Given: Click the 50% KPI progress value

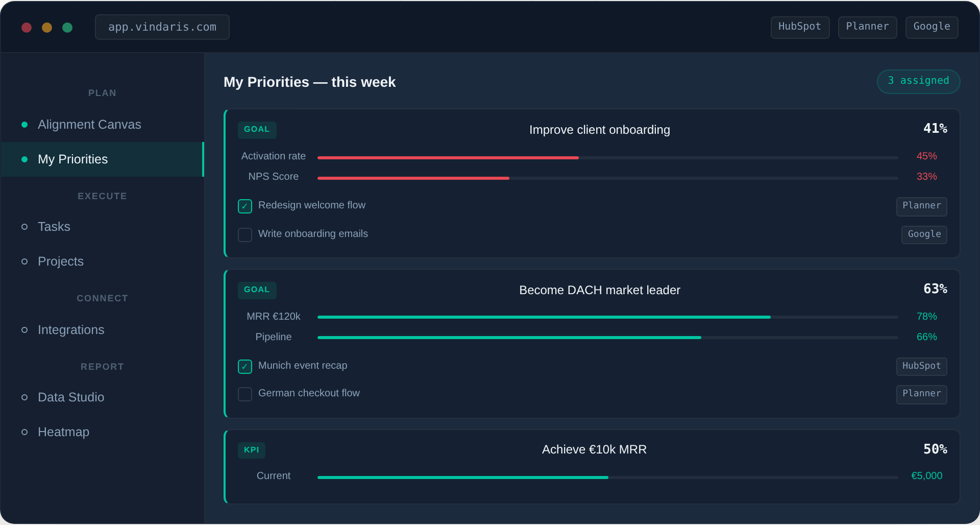Looking at the screenshot, I should [x=935, y=449].
